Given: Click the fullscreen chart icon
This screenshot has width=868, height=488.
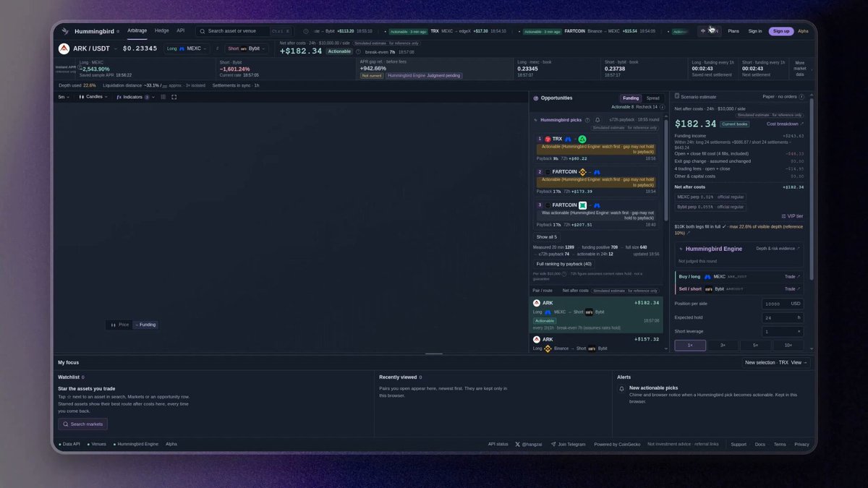Looking at the screenshot, I should (x=174, y=97).
